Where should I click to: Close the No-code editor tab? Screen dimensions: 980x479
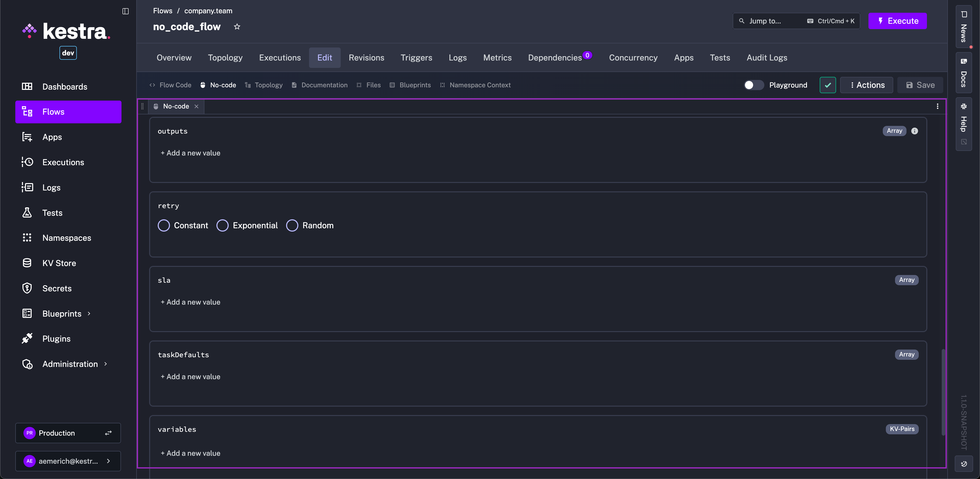tap(196, 106)
